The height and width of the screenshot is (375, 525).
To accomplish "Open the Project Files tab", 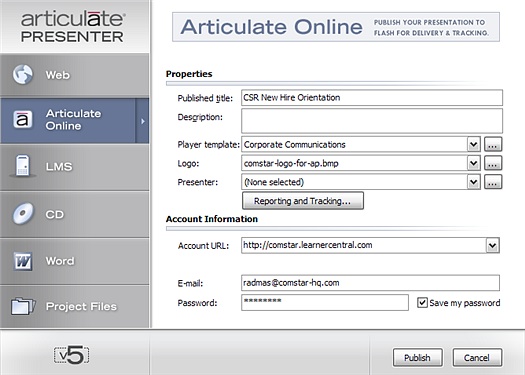I will coord(75,306).
